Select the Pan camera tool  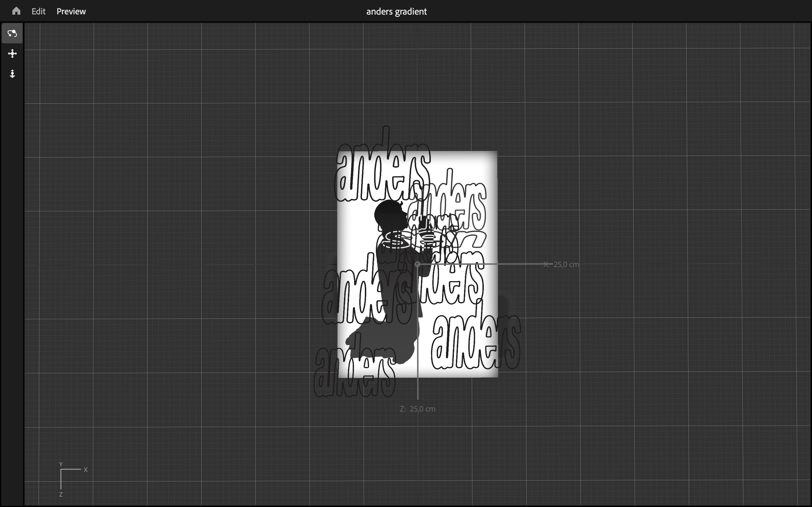tap(12, 54)
